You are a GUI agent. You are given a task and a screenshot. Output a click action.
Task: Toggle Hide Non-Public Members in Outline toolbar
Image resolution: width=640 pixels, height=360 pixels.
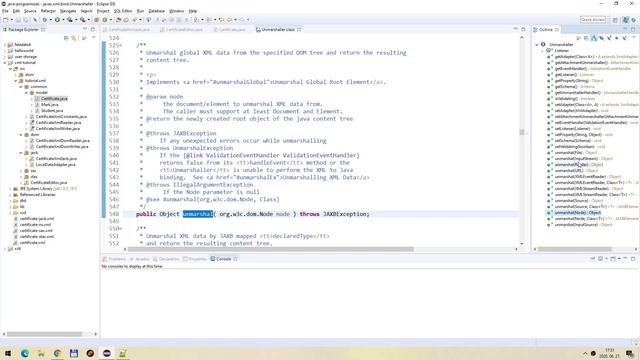(617, 38)
